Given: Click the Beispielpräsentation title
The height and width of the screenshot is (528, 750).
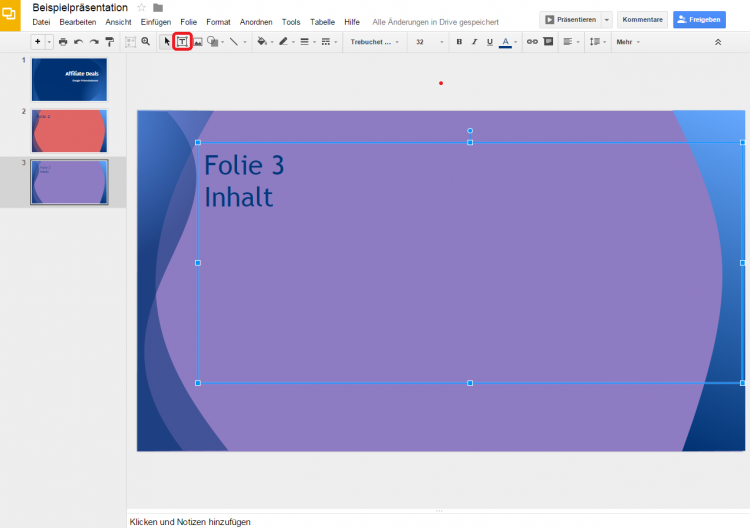Looking at the screenshot, I should click(80, 8).
